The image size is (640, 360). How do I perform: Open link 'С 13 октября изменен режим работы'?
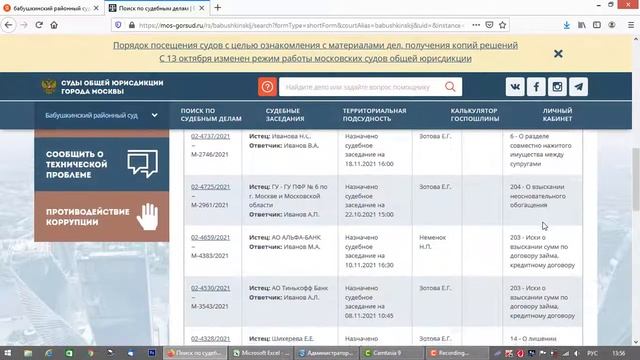point(315,58)
